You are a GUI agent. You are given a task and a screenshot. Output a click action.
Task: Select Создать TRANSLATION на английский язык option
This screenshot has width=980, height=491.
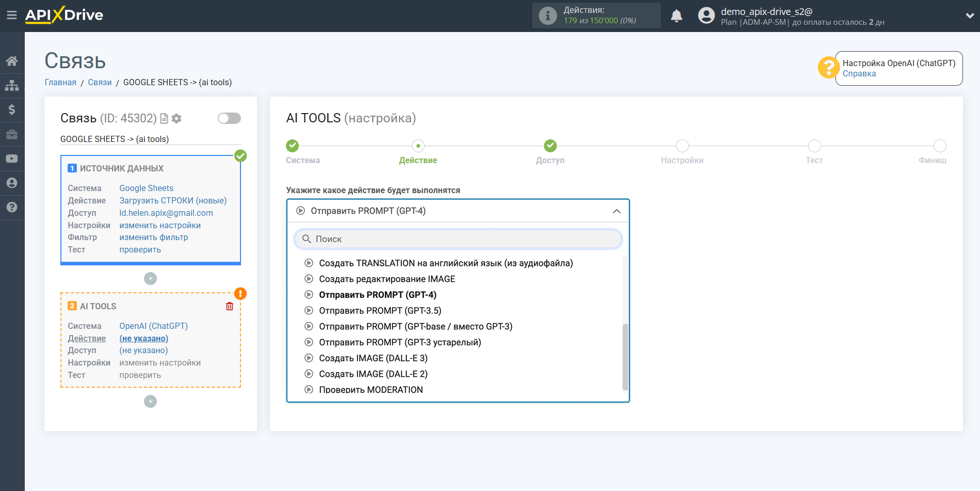[x=446, y=263]
